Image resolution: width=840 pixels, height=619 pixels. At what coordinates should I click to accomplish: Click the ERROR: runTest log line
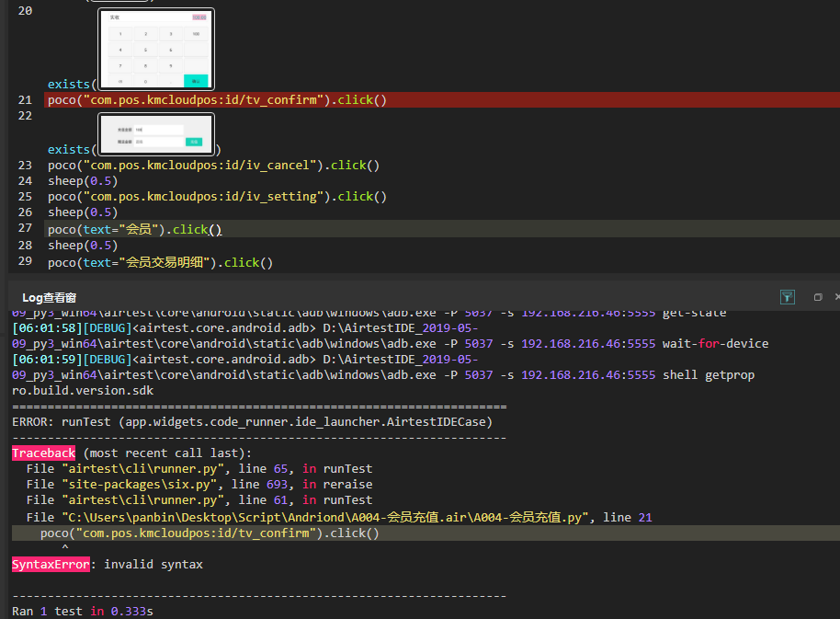tap(253, 422)
